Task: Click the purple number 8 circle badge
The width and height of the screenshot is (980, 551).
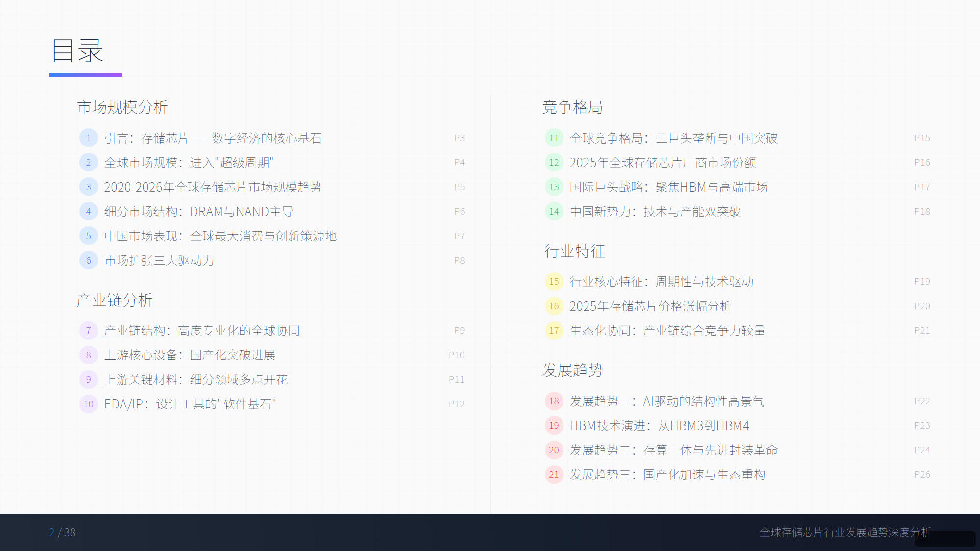Action: coord(89,355)
